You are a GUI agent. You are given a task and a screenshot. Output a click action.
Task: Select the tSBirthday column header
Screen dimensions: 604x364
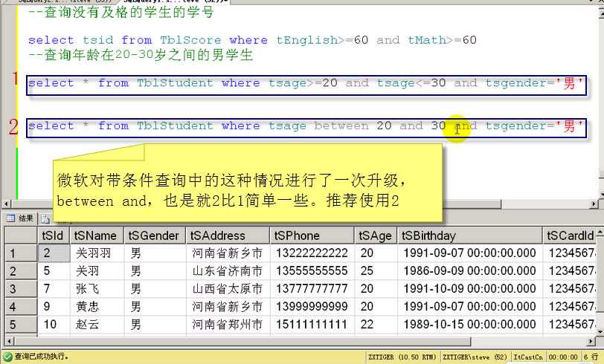tap(469, 235)
